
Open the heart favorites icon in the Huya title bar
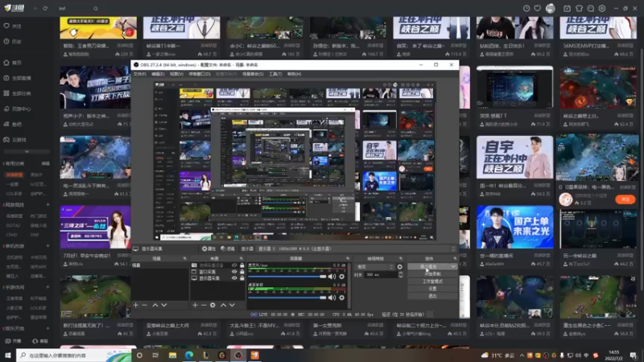tap(537, 8)
